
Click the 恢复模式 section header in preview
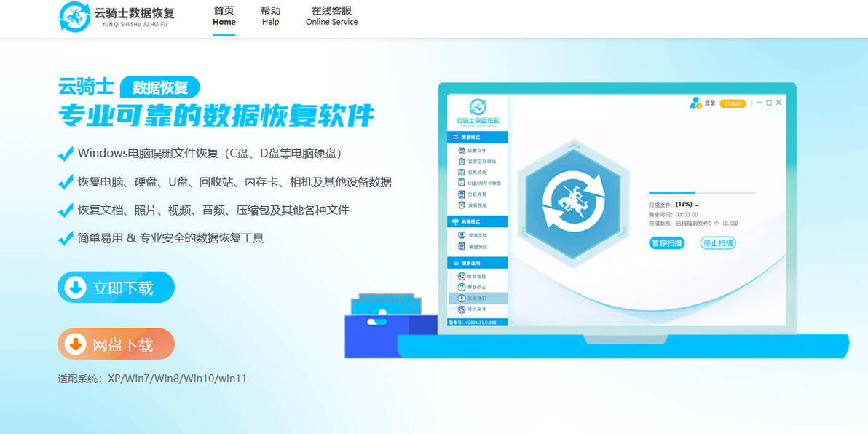[x=477, y=137]
